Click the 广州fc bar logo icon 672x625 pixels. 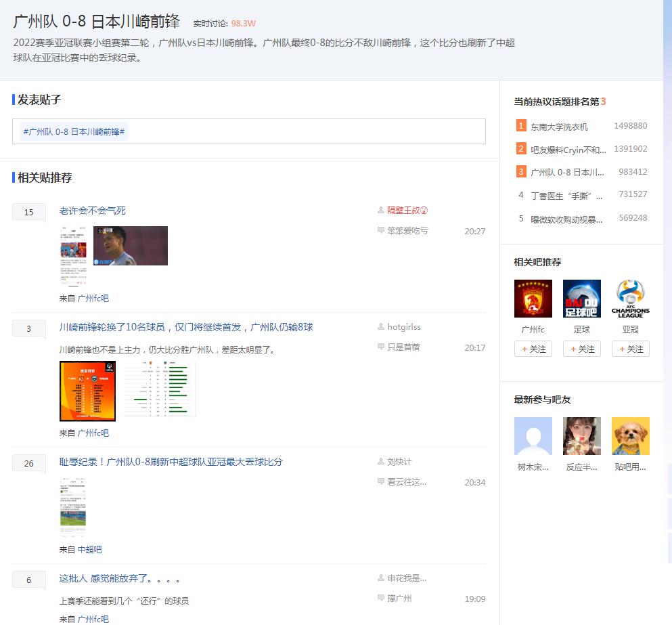tap(533, 299)
